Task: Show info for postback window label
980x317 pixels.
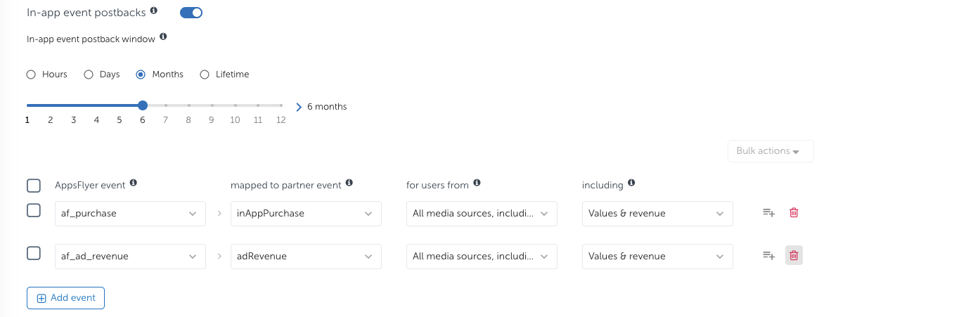Action: (x=163, y=37)
